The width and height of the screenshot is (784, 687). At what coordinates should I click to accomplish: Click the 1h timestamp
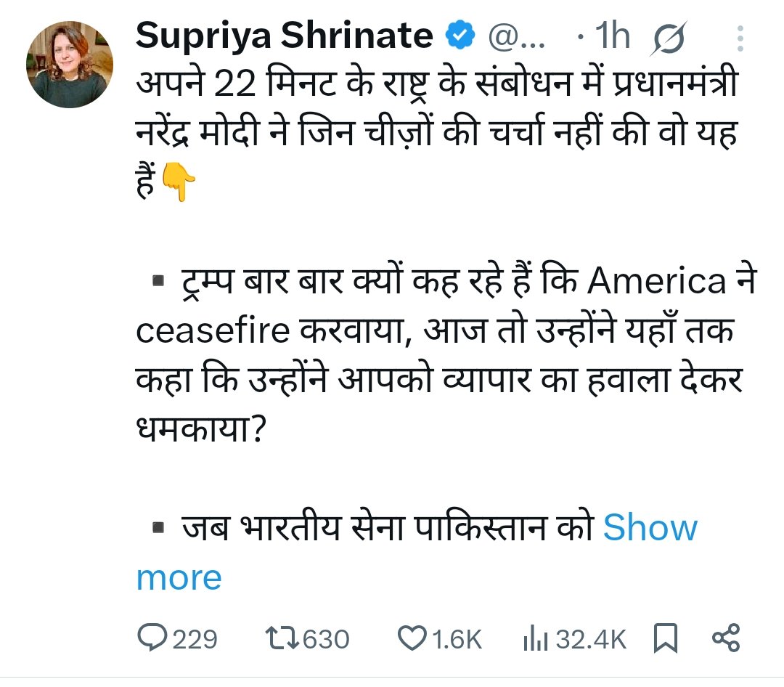pos(611,37)
